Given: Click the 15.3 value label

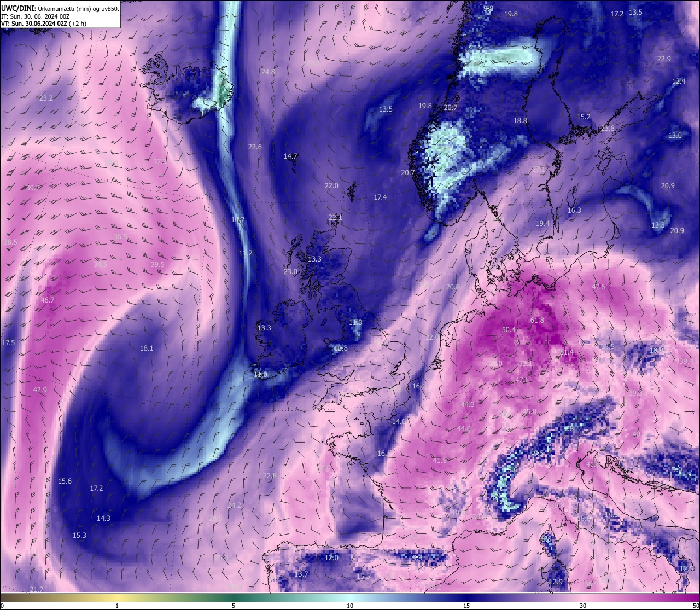Looking at the screenshot, I should 79,535.
